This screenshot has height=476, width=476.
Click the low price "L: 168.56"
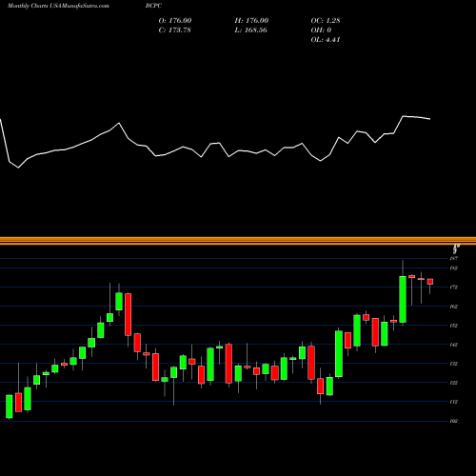click(250, 30)
